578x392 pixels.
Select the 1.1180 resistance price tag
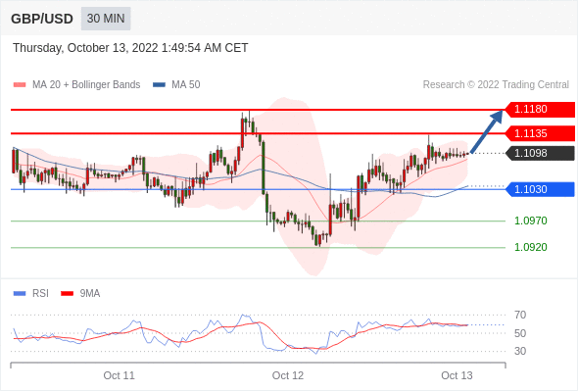540,110
